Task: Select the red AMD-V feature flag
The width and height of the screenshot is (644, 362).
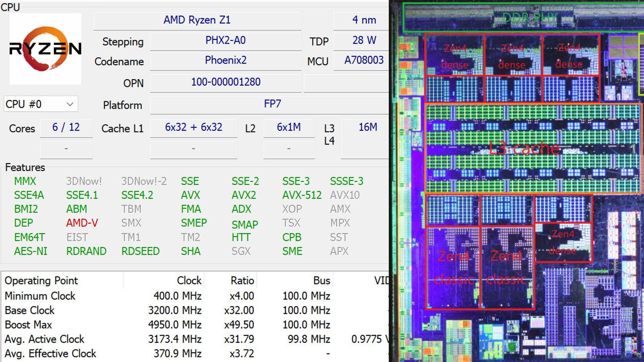Action: 82,223
